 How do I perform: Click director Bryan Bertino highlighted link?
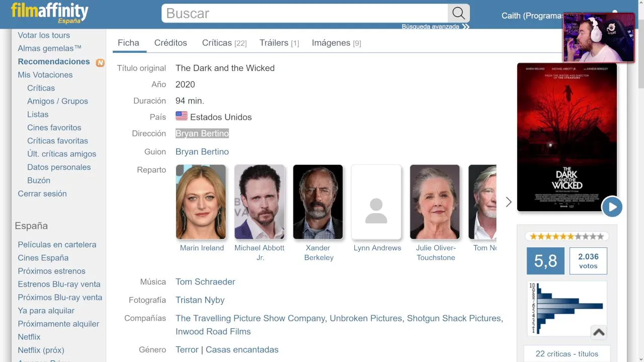click(x=202, y=133)
